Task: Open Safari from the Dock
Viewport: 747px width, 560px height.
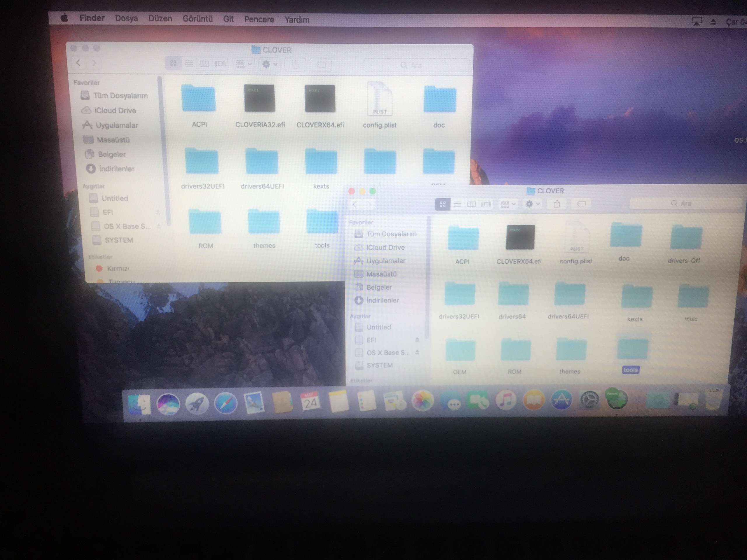Action: pyautogui.click(x=226, y=403)
